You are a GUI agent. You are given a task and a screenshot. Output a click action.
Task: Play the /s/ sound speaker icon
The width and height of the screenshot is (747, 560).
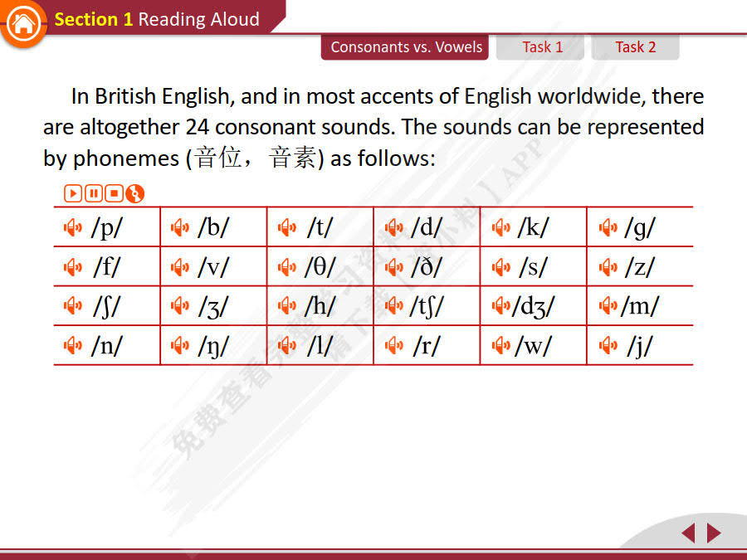click(x=501, y=267)
